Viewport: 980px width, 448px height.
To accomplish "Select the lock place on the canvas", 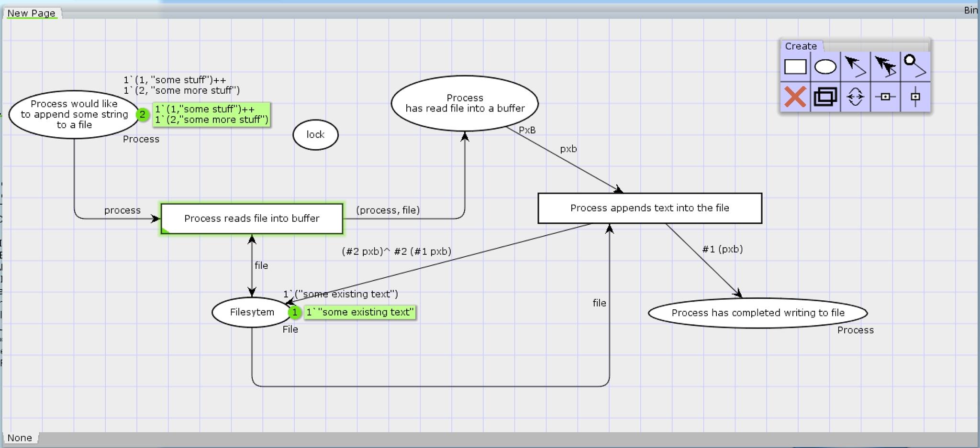I will tap(315, 134).
